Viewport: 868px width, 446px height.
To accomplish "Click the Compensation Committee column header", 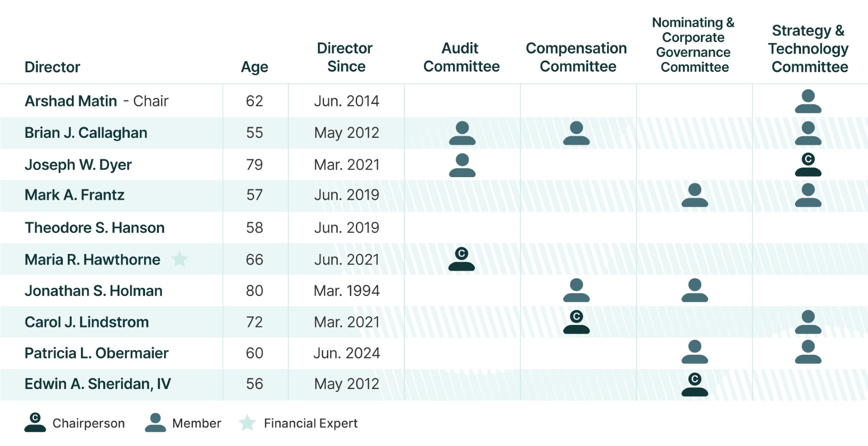I will pos(576,57).
